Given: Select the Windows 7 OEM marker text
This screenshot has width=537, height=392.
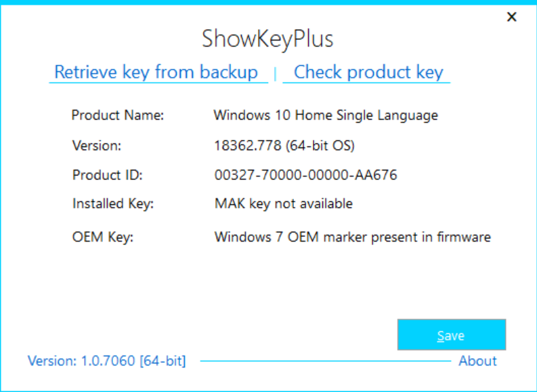Looking at the screenshot, I should click(352, 237).
